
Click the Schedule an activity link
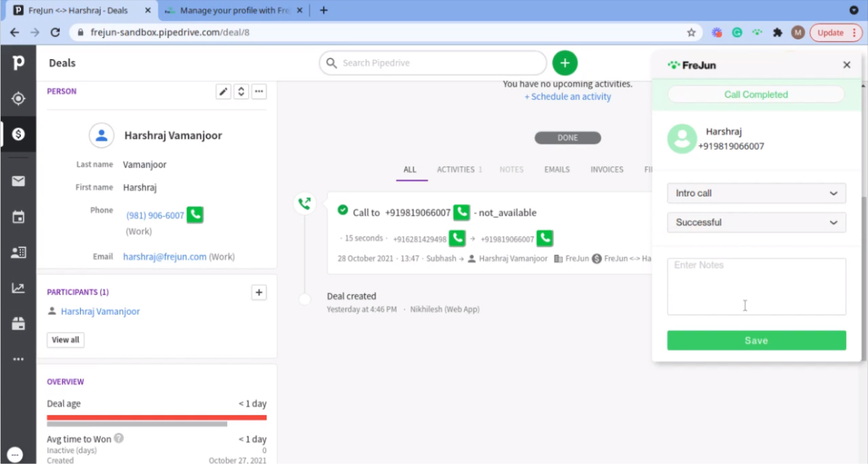[568, 97]
